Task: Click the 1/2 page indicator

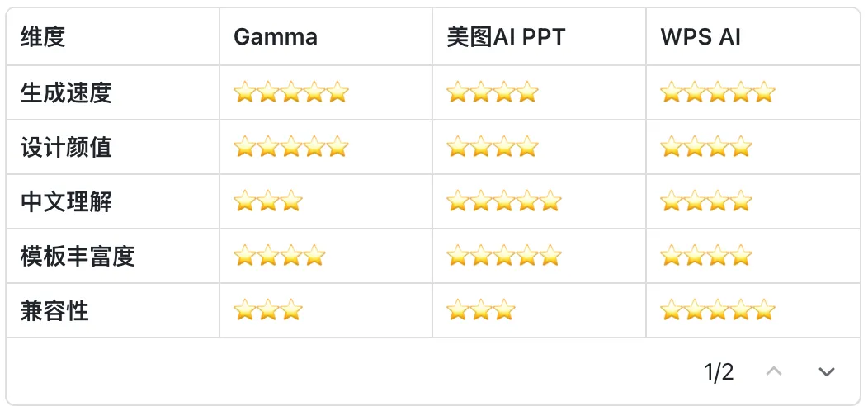Action: coord(719,372)
